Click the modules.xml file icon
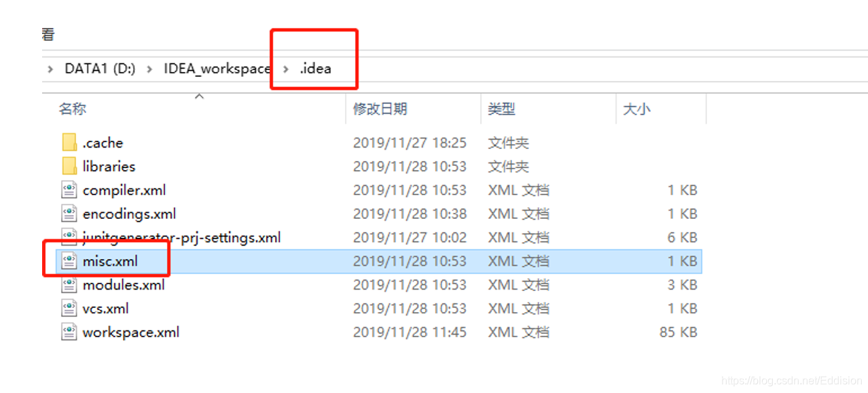The height and width of the screenshot is (393, 868). click(x=69, y=284)
